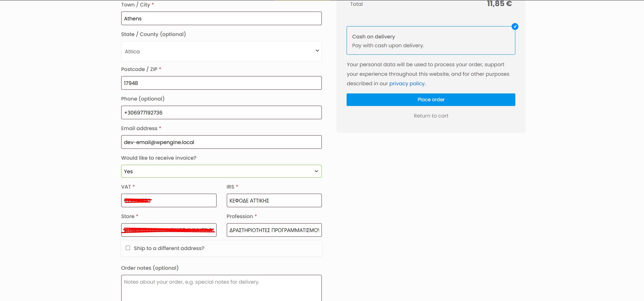Click the blue checkmark badge on Cash on delivery

pyautogui.click(x=515, y=26)
